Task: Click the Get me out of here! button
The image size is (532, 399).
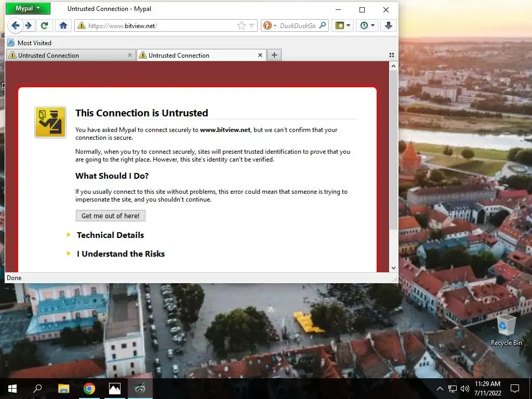Action: 110,216
